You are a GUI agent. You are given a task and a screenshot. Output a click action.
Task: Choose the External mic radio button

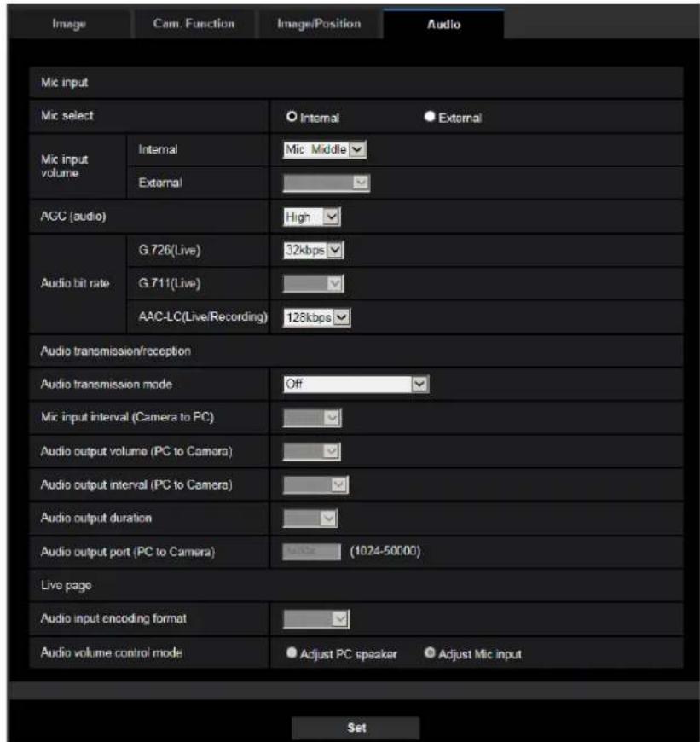430,116
